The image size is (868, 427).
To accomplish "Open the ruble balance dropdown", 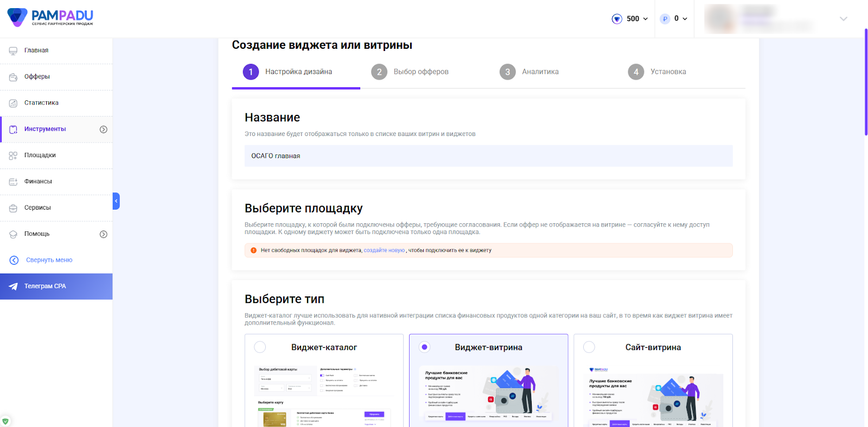I will (674, 18).
